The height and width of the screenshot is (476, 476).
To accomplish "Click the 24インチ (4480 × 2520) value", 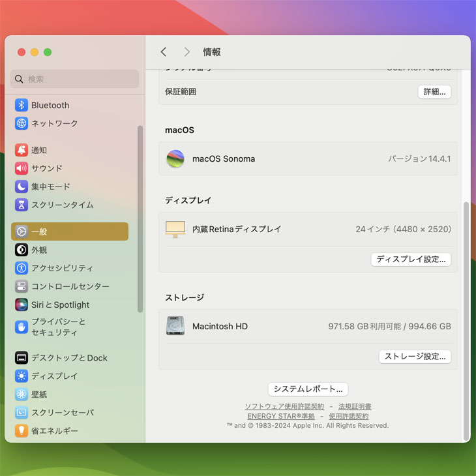I will 403,229.
